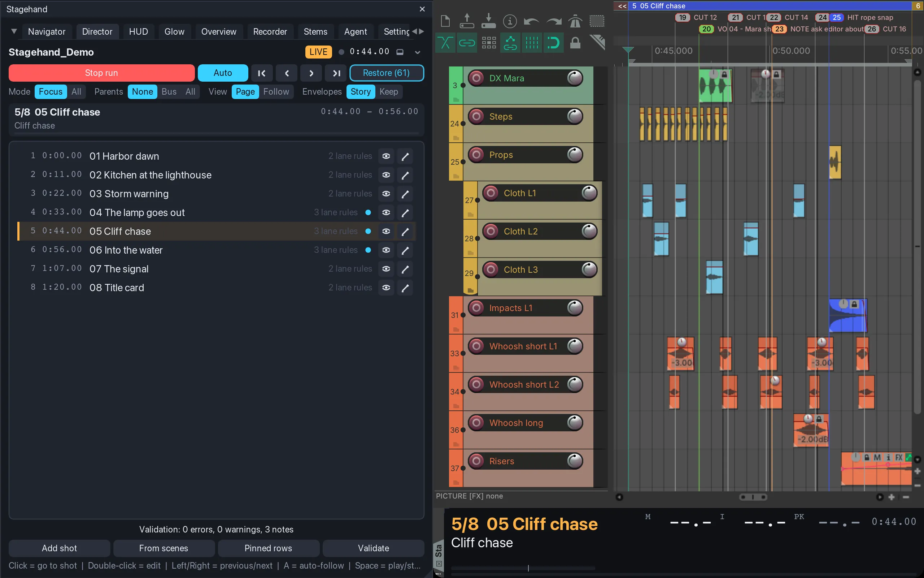Click the redo arrow icon
The image size is (924, 578).
click(554, 21)
